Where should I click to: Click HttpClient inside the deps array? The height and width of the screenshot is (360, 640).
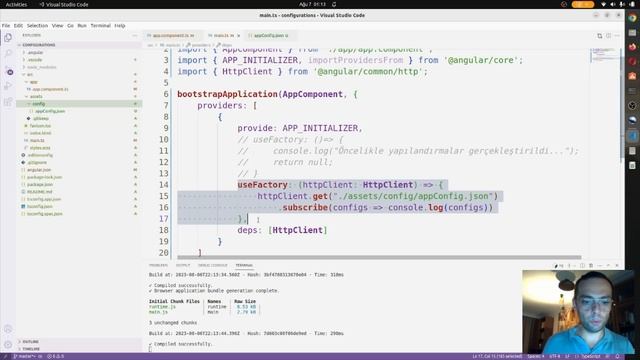tap(298, 230)
